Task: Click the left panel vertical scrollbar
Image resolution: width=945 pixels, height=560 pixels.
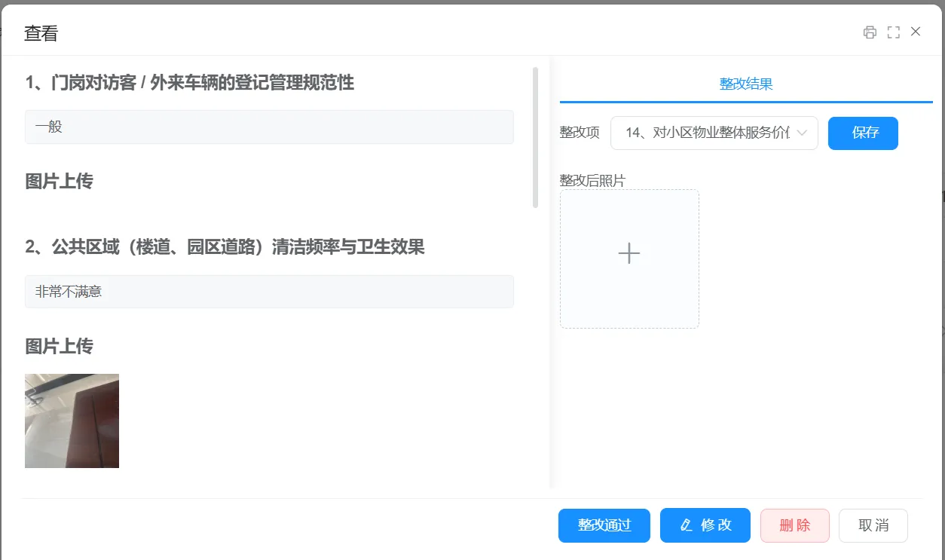Action: point(535,137)
